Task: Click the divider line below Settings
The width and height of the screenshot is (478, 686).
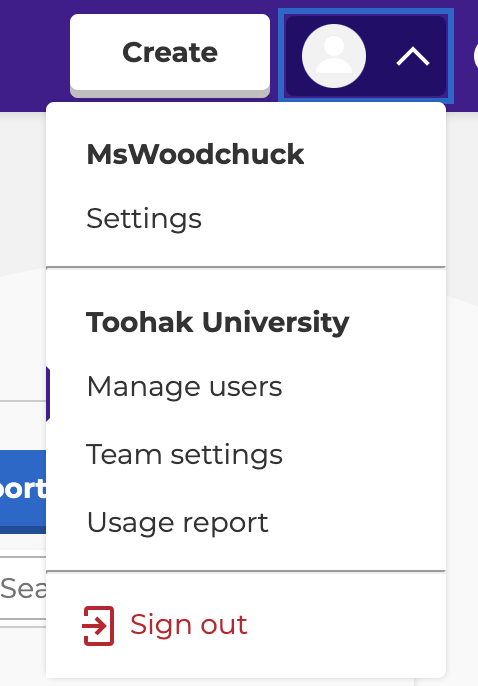Action: click(246, 266)
